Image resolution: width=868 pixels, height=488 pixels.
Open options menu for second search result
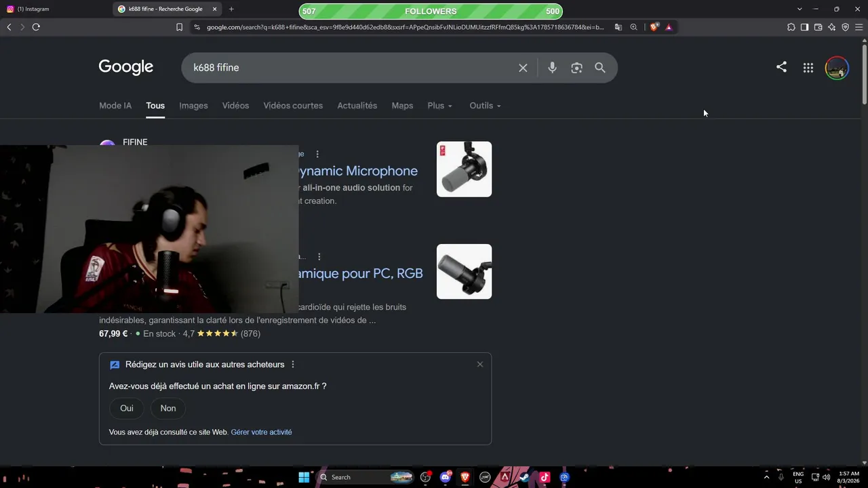click(319, 257)
